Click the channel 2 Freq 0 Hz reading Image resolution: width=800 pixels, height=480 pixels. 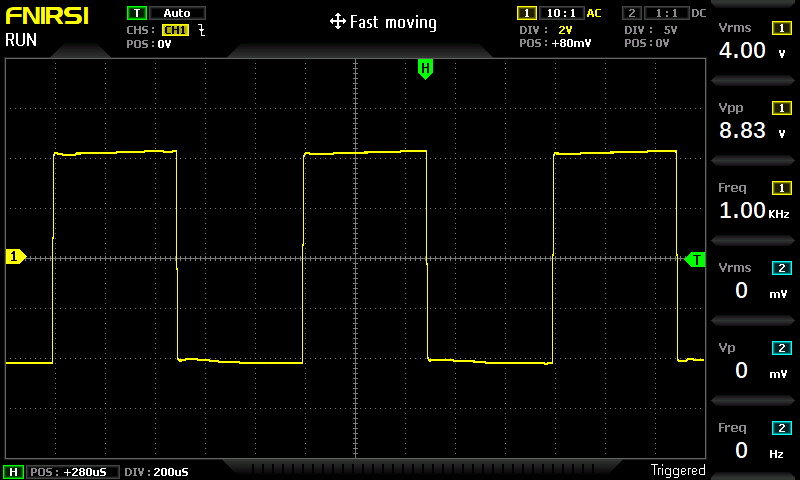[x=759, y=450]
